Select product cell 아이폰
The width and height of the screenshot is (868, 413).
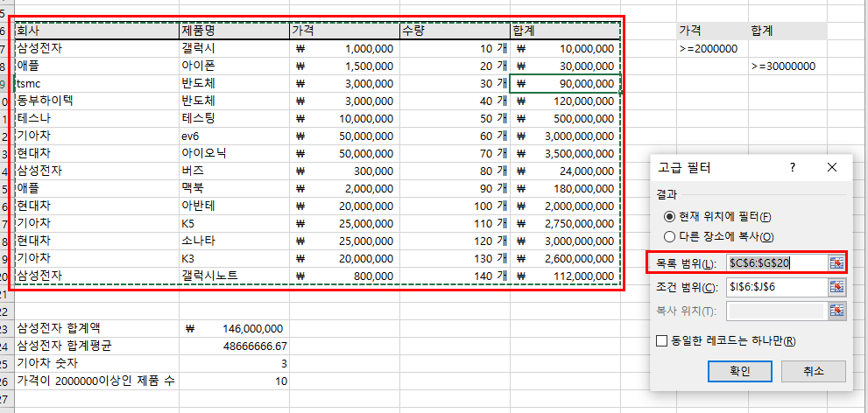coord(234,66)
